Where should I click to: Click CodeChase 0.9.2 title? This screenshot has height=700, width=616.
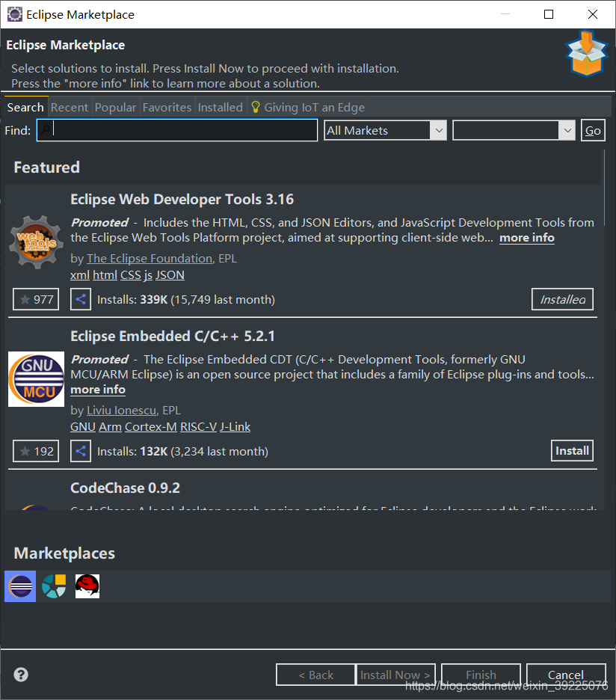[126, 488]
